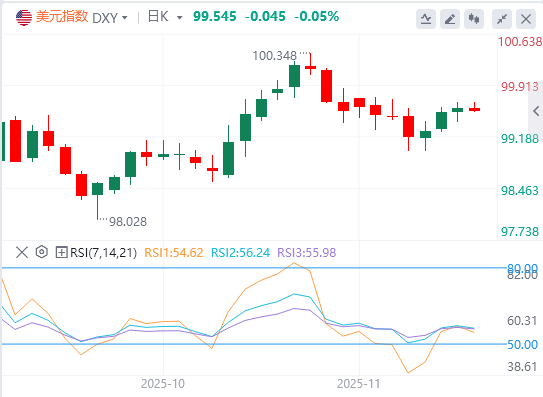Image resolution: width=543 pixels, height=397 pixels.
Task: Click the US flag icon
Action: [x=24, y=18]
